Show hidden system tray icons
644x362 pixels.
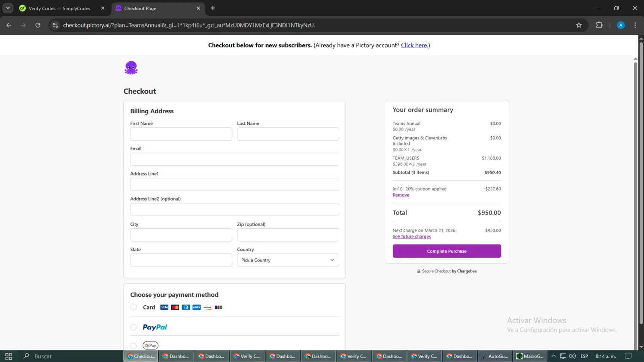pos(553,356)
